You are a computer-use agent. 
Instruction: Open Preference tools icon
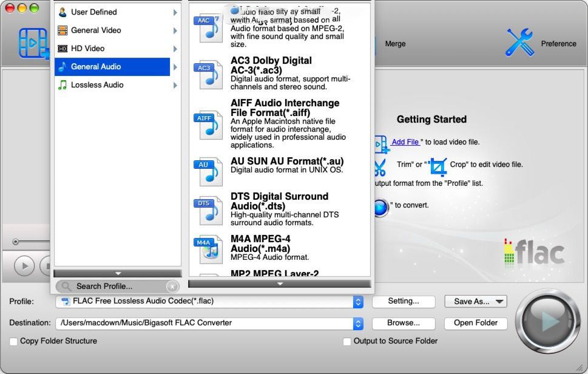coord(520,42)
